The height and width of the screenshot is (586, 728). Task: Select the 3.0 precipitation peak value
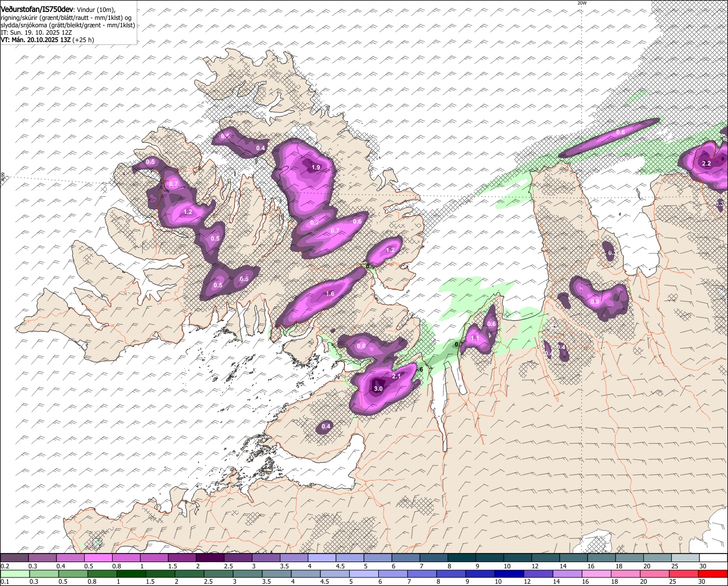[378, 389]
